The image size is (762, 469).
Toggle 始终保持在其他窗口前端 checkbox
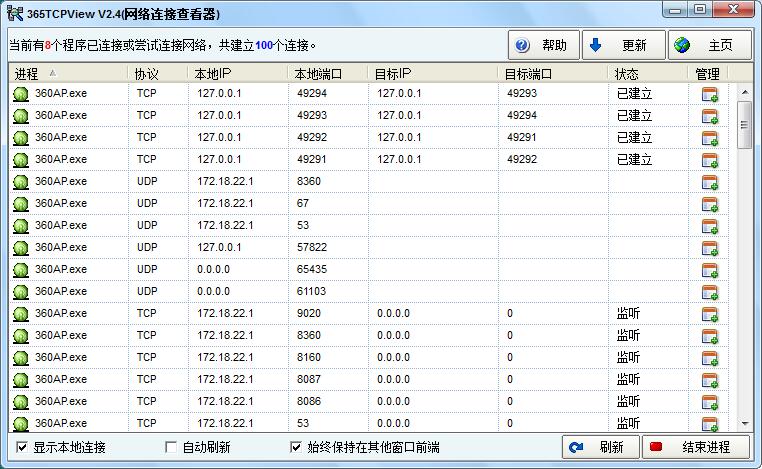click(x=295, y=447)
